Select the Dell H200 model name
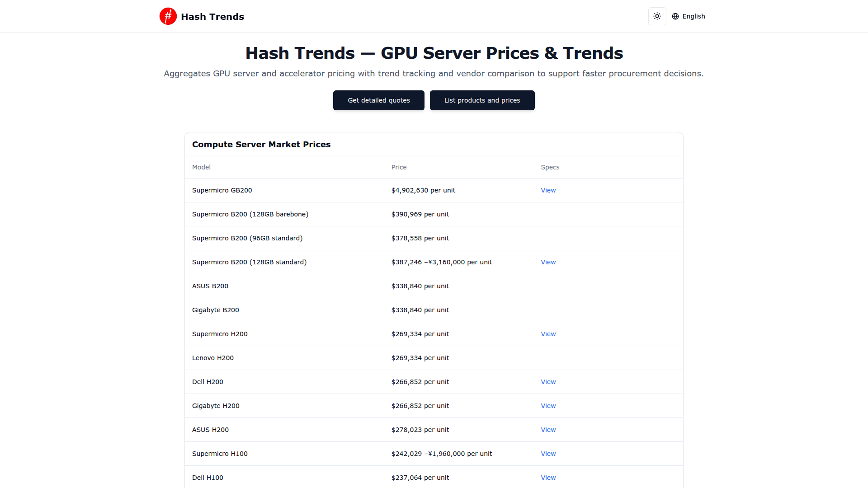Viewport: 868px width, 488px height. [208, 382]
